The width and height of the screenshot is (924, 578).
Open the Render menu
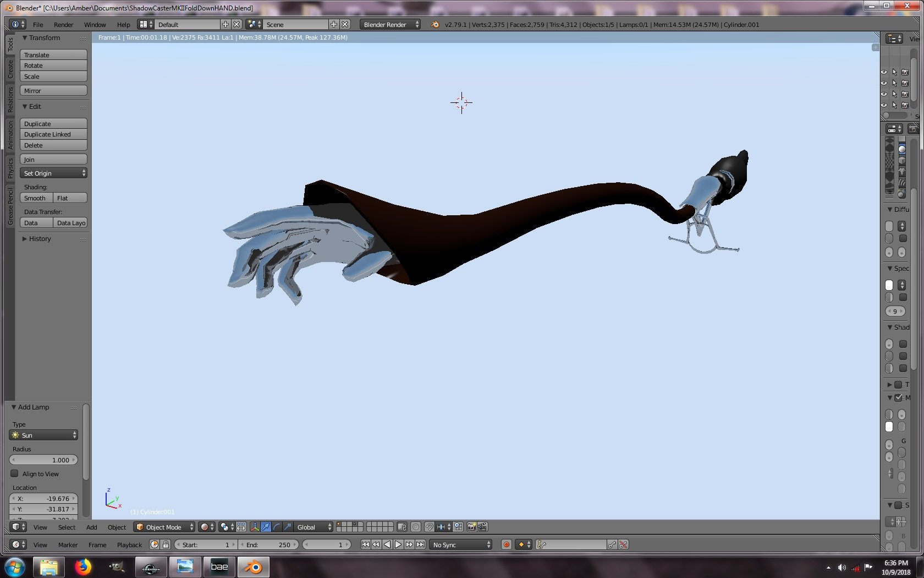63,24
